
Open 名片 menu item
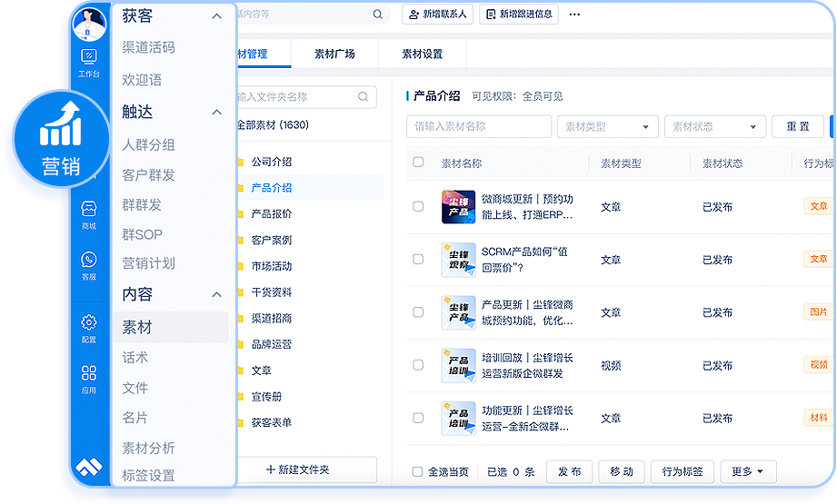click(x=135, y=418)
